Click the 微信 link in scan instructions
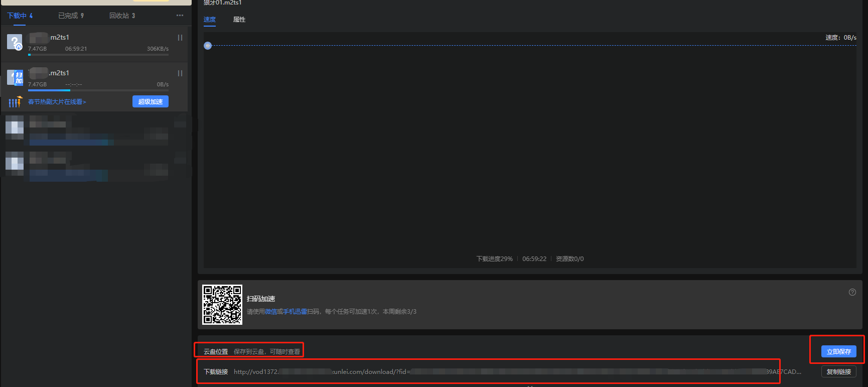 point(270,312)
